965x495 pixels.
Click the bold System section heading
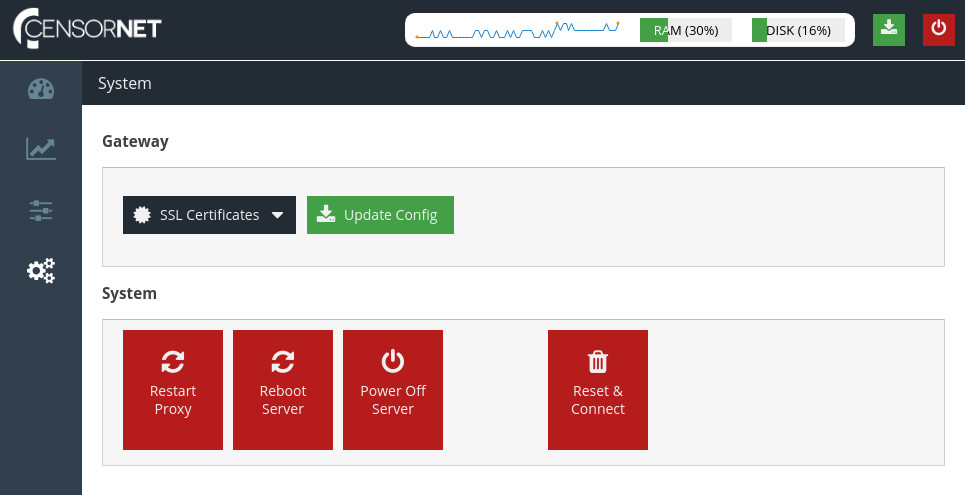(x=129, y=293)
